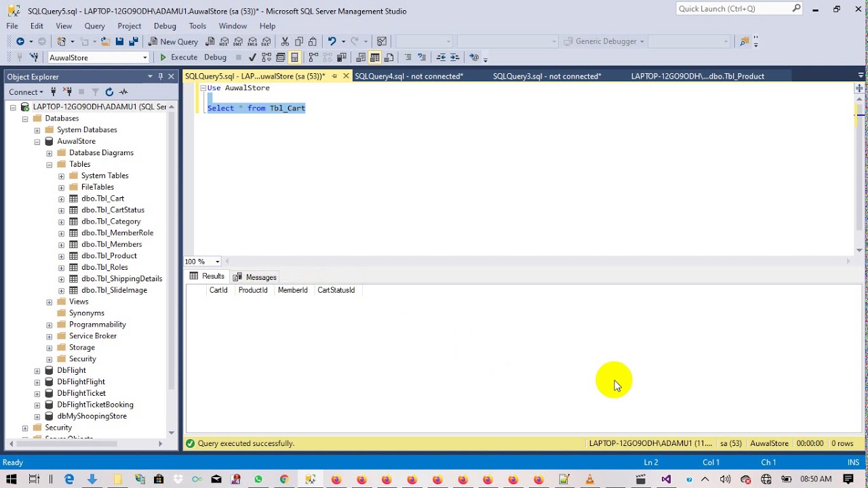Click the Execute button
Image resolution: width=868 pixels, height=488 pixels.
[178, 58]
